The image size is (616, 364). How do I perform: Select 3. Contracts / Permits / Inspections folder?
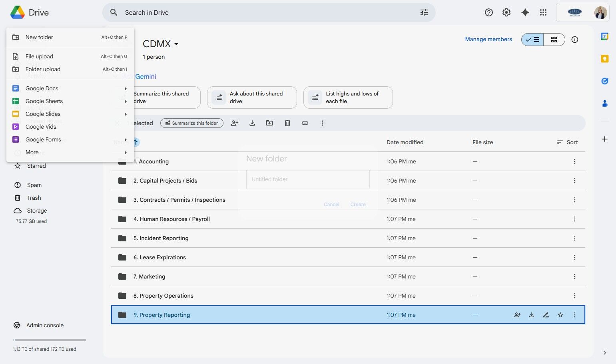point(348,200)
